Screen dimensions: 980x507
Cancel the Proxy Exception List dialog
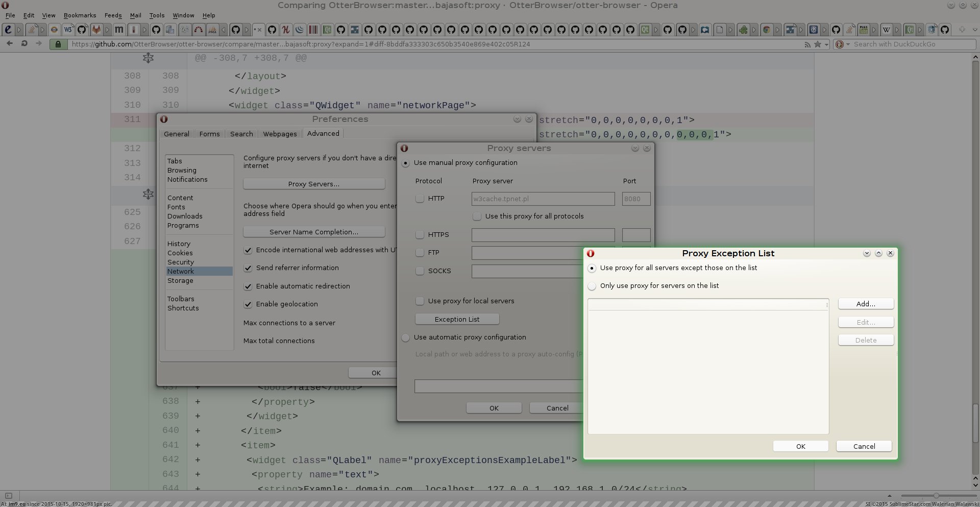coord(864,446)
